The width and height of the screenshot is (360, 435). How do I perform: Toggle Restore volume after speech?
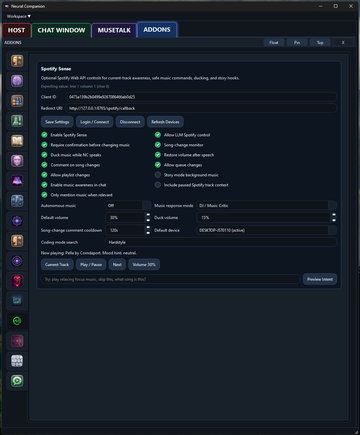[x=158, y=155]
